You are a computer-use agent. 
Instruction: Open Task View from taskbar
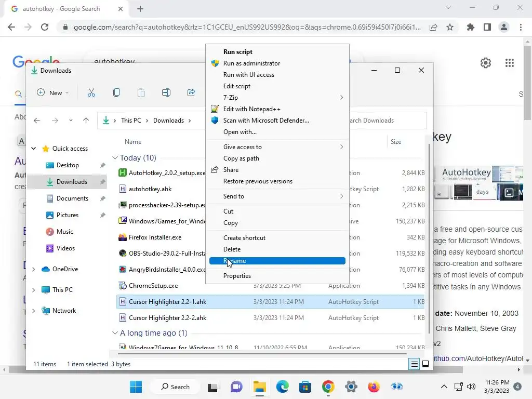[212, 387]
